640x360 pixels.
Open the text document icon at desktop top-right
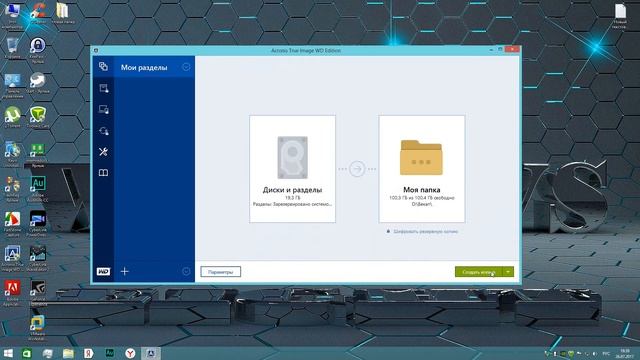pos(620,16)
